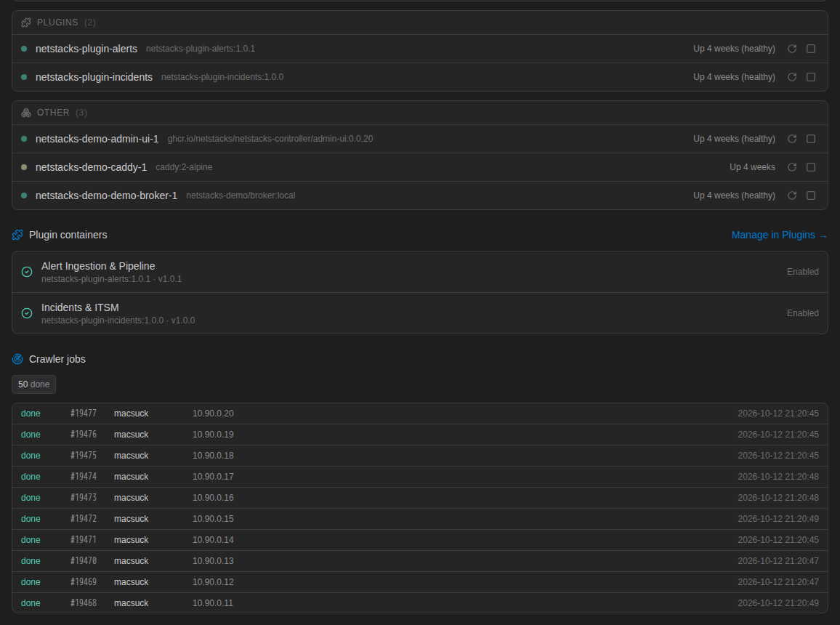Select the Incidents & ITSM plugin row
Viewport: 840px width, 625px height.
coord(420,313)
